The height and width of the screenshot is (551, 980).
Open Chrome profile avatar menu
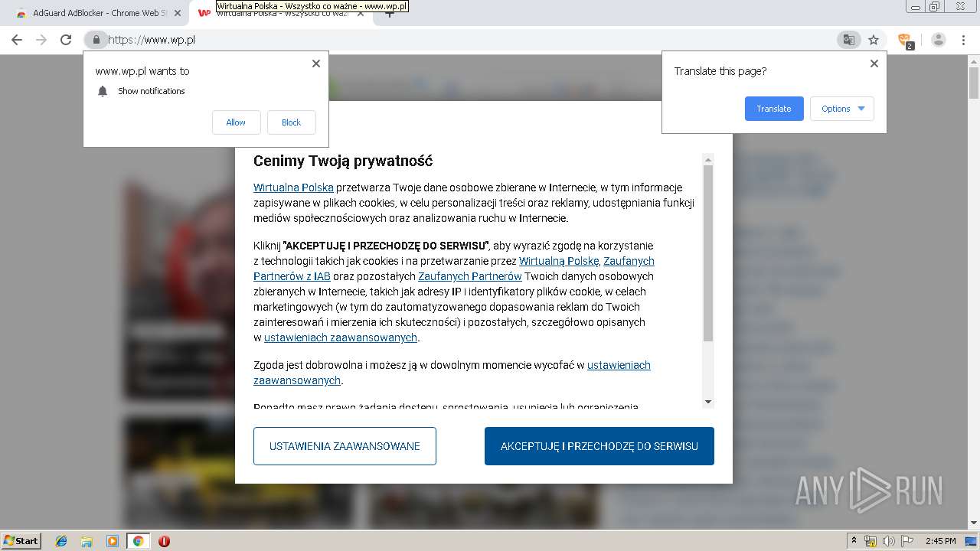pos(939,40)
